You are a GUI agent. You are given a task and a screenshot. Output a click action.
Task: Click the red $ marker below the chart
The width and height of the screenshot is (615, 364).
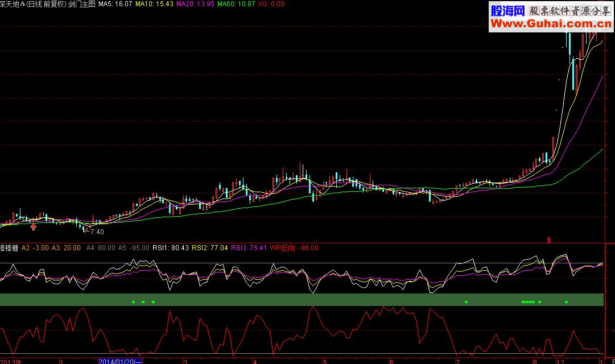tap(548, 240)
